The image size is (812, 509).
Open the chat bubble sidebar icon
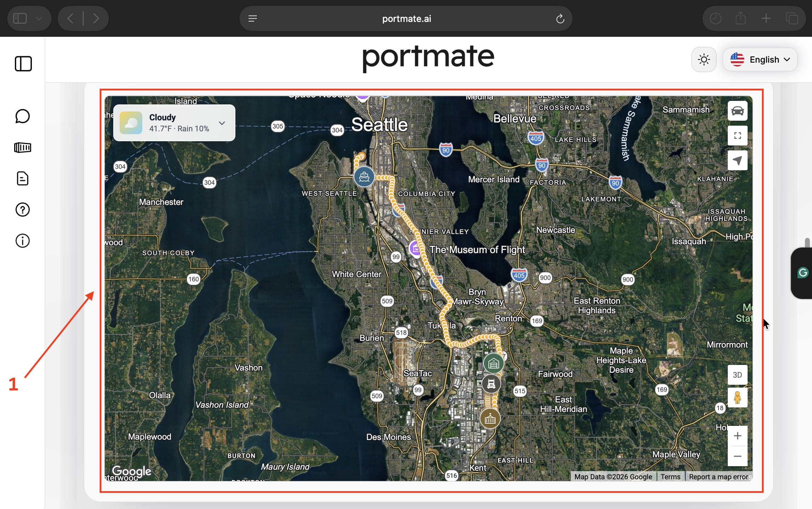pos(23,116)
